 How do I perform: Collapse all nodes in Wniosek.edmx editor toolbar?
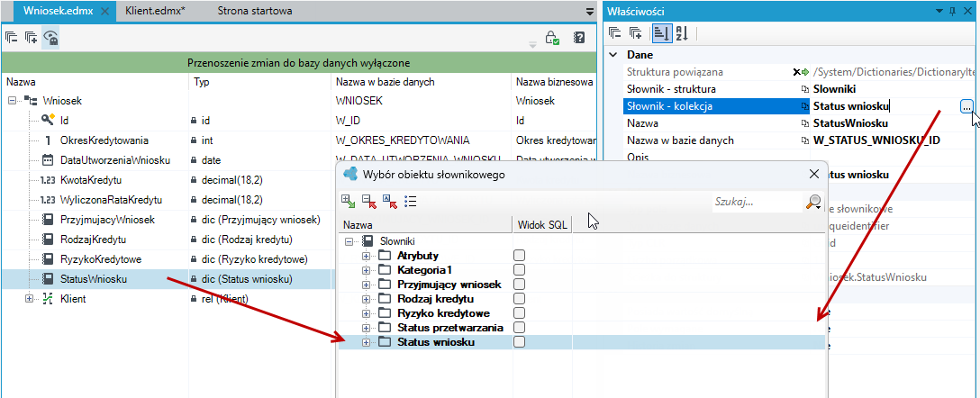[11, 38]
